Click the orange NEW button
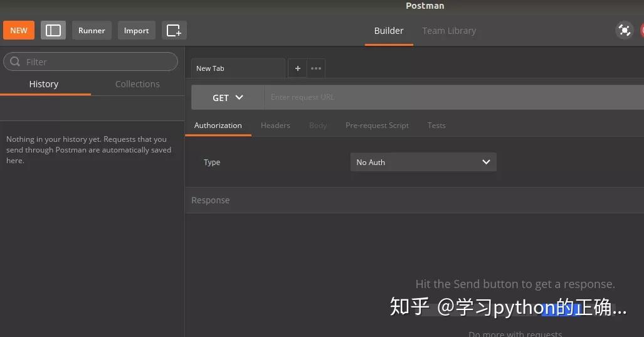This screenshot has height=337, width=644. [19, 30]
